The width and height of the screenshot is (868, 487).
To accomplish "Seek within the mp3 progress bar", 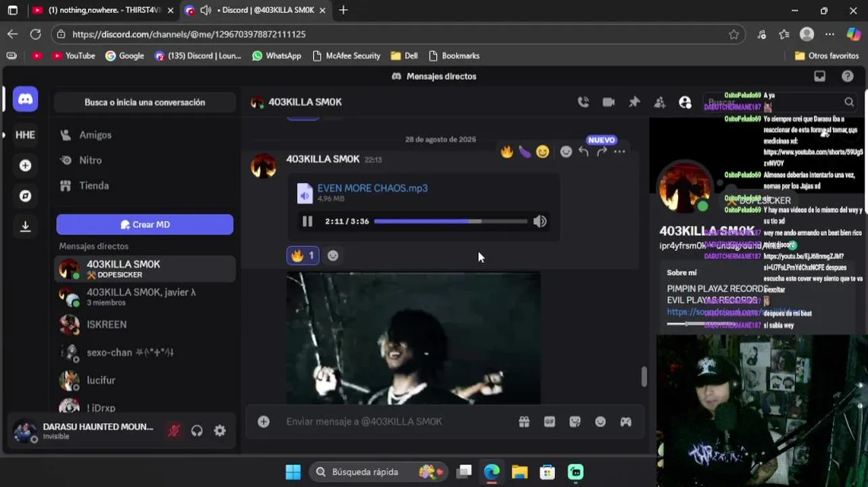I will [x=450, y=221].
